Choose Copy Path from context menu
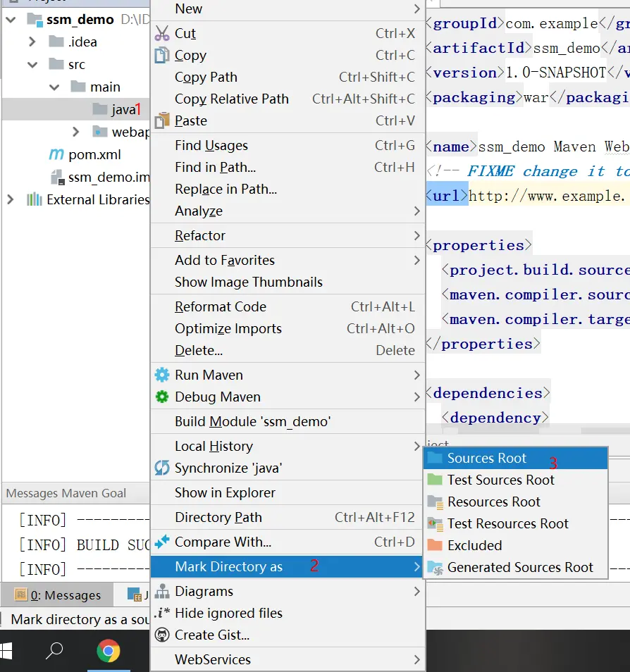Viewport: 630px width, 672px height. click(288, 77)
